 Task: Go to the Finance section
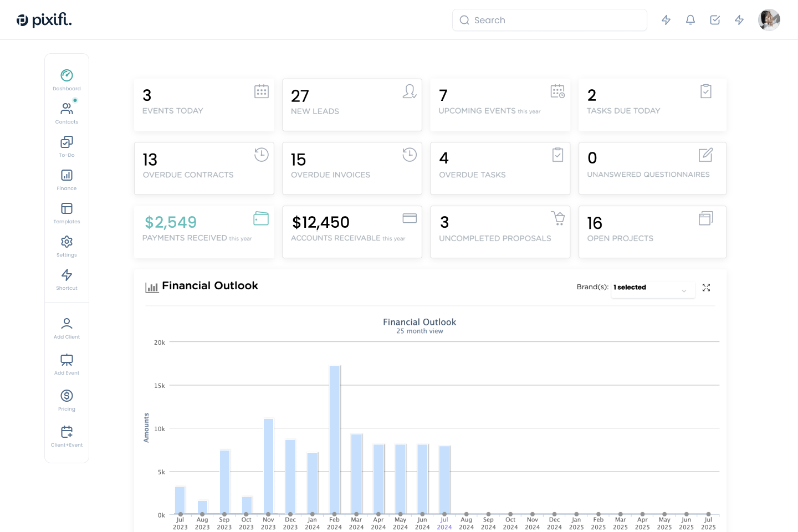point(66,180)
